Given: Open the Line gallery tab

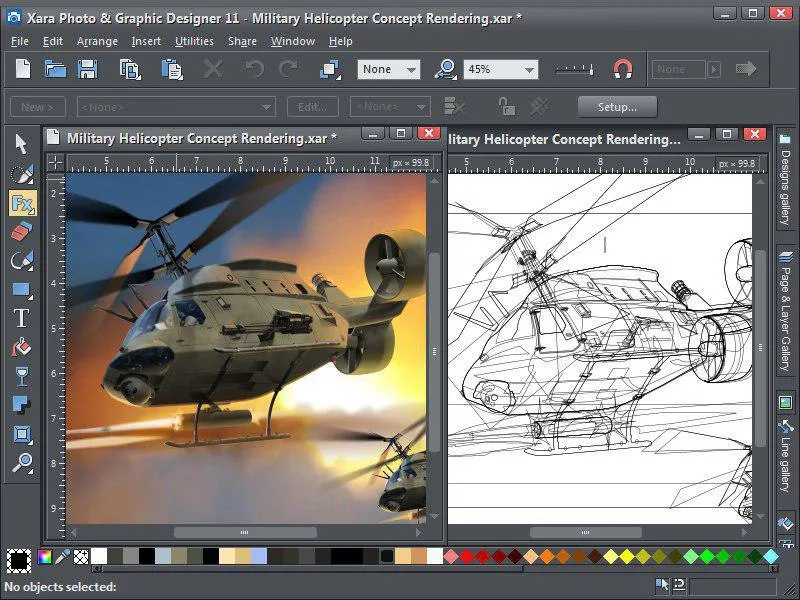Looking at the screenshot, I should [785, 456].
